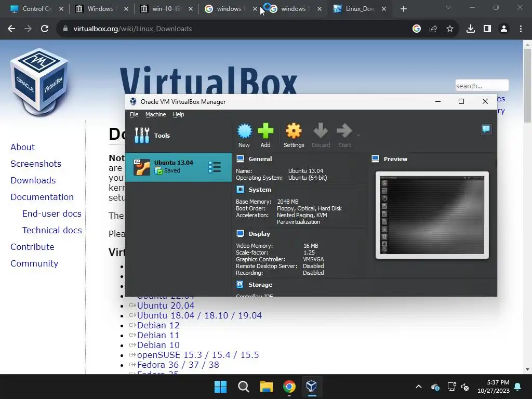532x399 pixels.
Task: Create a new VM with New button
Action: [x=244, y=136]
